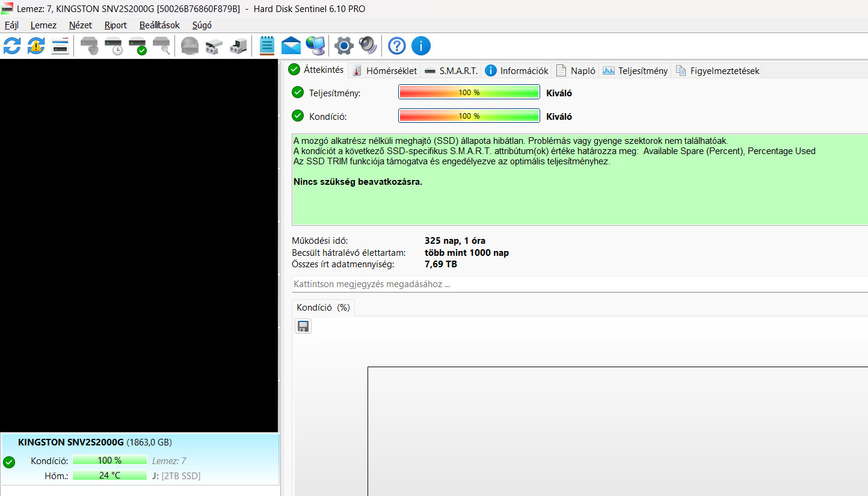Click the email envelope toolbar icon
This screenshot has height=496, width=868.
[x=291, y=46]
